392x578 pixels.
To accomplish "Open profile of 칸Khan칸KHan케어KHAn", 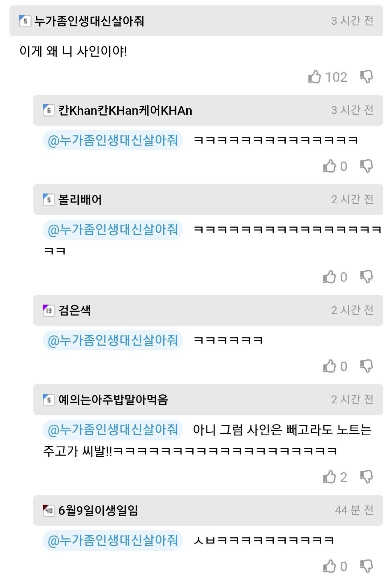I will (x=125, y=110).
